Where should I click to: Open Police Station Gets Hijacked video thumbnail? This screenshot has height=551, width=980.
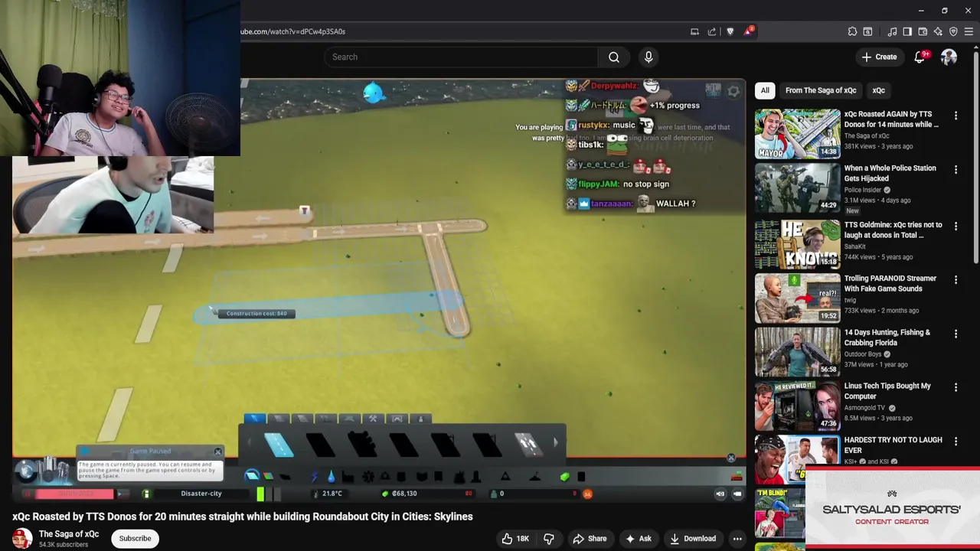797,188
